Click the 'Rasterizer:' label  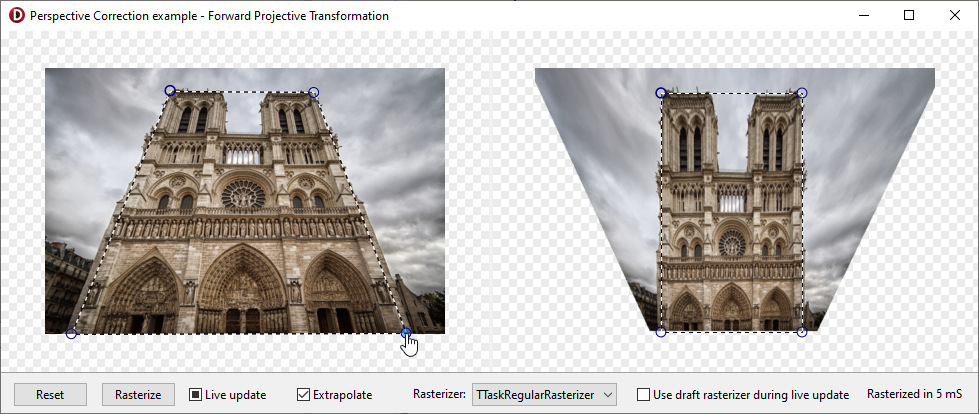[x=440, y=395]
